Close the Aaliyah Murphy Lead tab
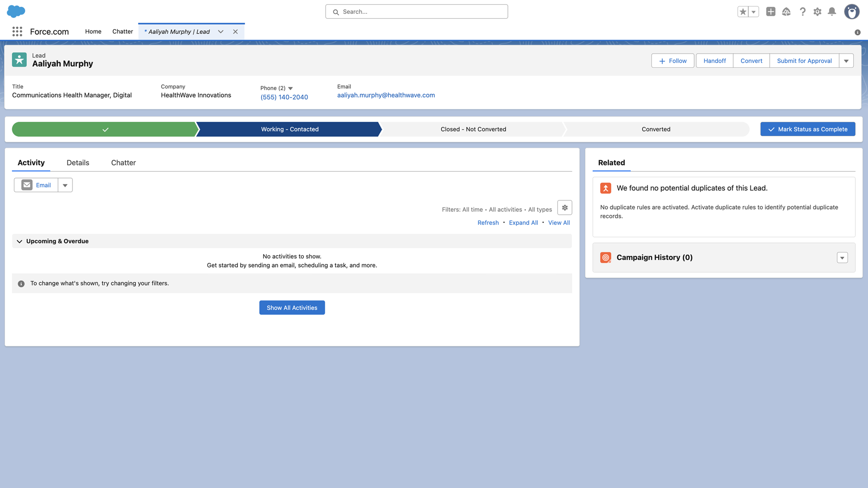Screen dimensions: 868x488 click(235, 32)
